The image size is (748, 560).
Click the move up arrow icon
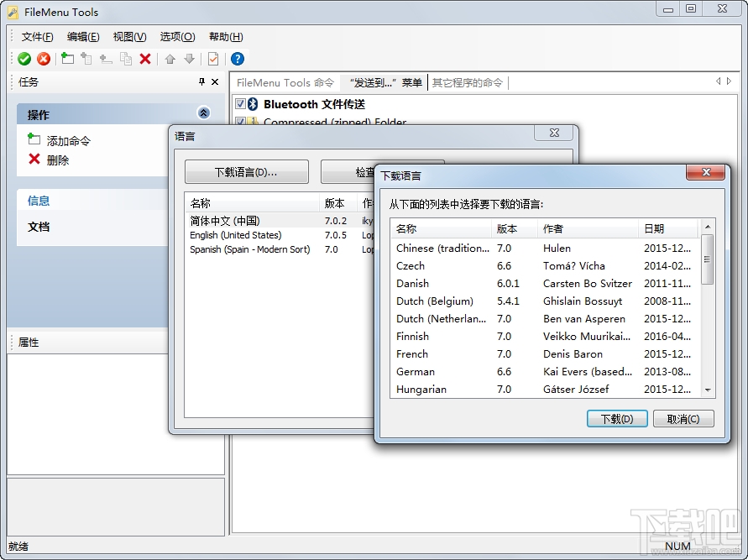point(170,59)
